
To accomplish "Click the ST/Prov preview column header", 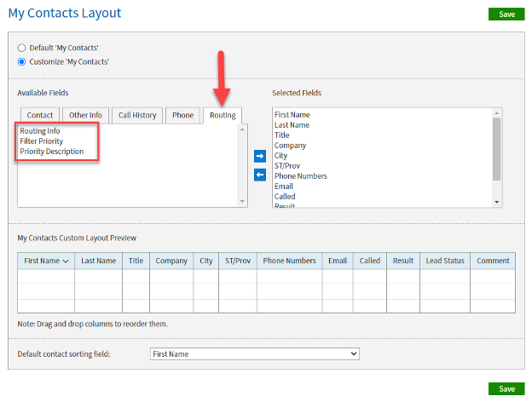I will [238, 261].
